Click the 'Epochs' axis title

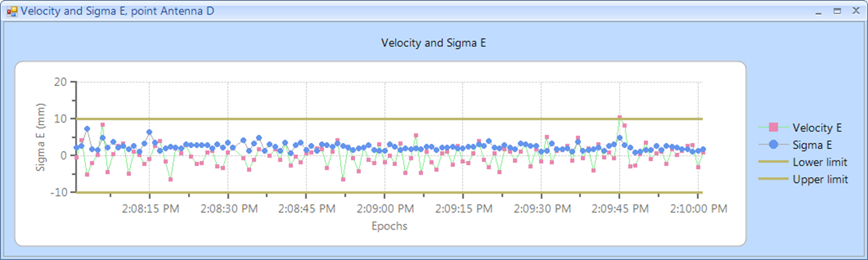[x=389, y=226]
